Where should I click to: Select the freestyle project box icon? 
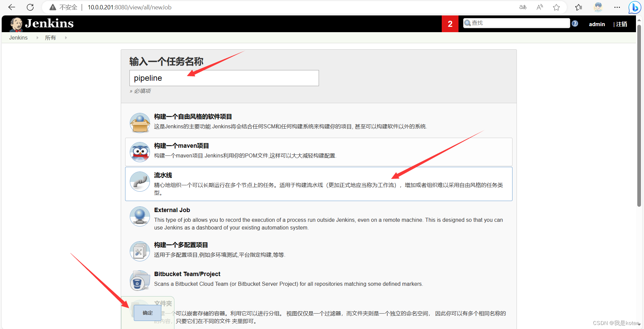[x=140, y=123]
